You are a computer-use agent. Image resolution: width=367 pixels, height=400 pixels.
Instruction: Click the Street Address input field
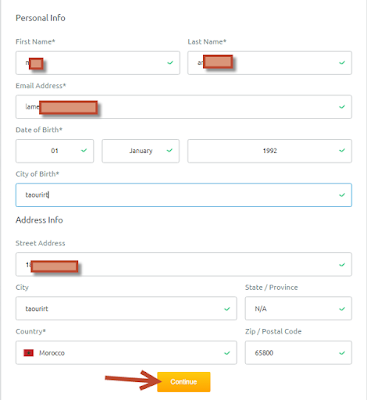click(184, 264)
